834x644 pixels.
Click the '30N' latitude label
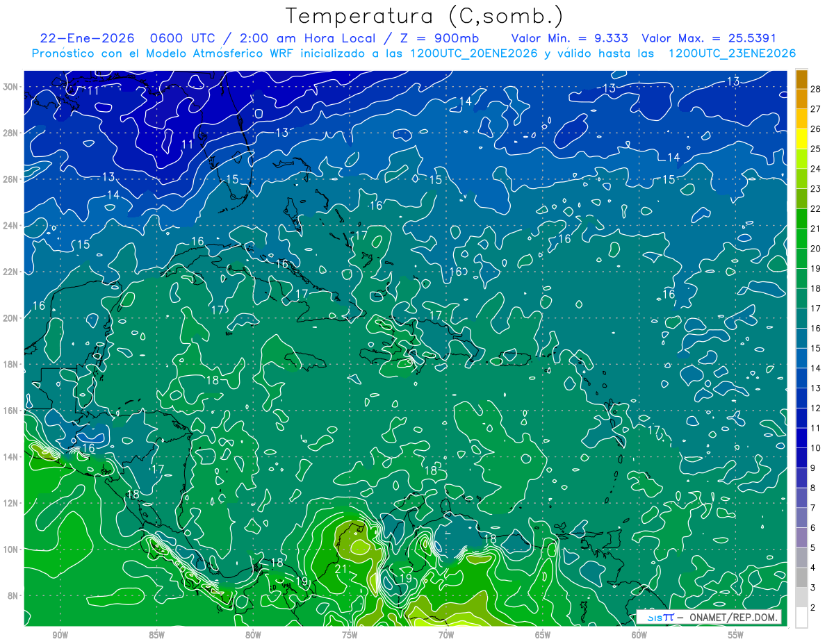[10, 87]
